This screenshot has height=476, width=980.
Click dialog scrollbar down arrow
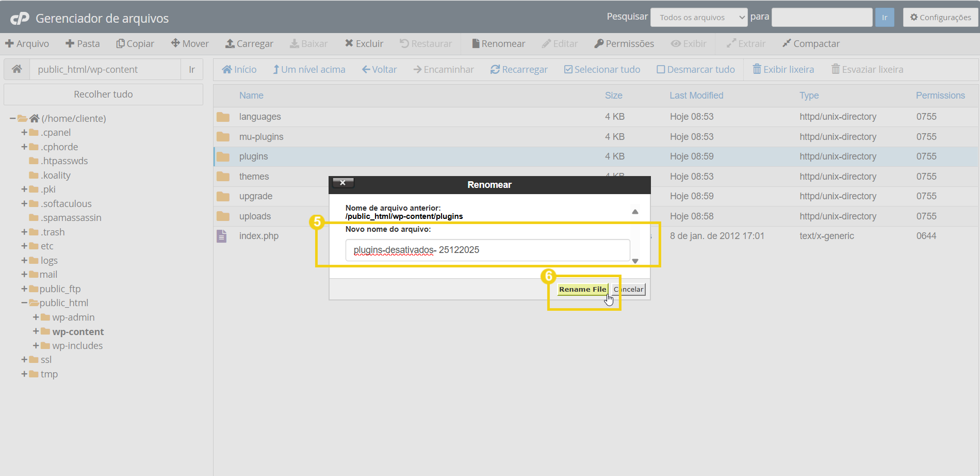(x=635, y=261)
